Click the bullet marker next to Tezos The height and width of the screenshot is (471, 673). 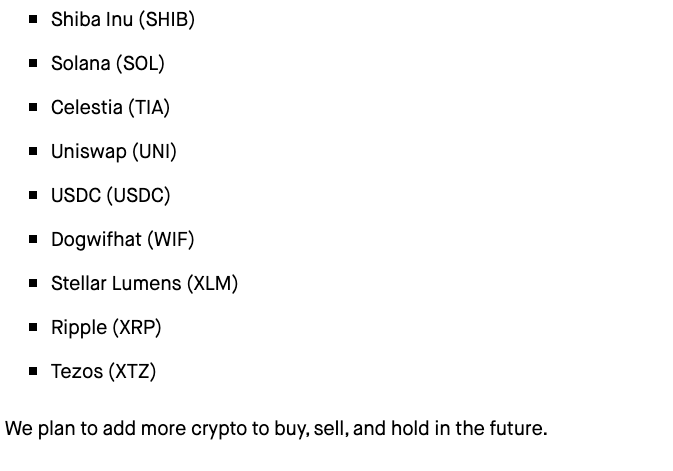(x=34, y=371)
